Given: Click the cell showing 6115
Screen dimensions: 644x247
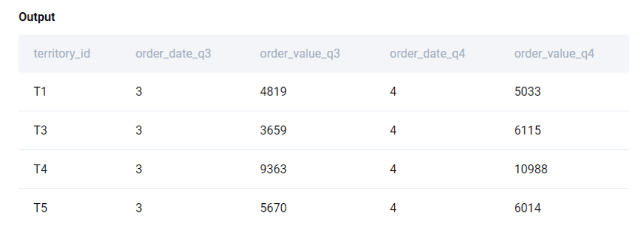Looking at the screenshot, I should pyautogui.click(x=528, y=131).
